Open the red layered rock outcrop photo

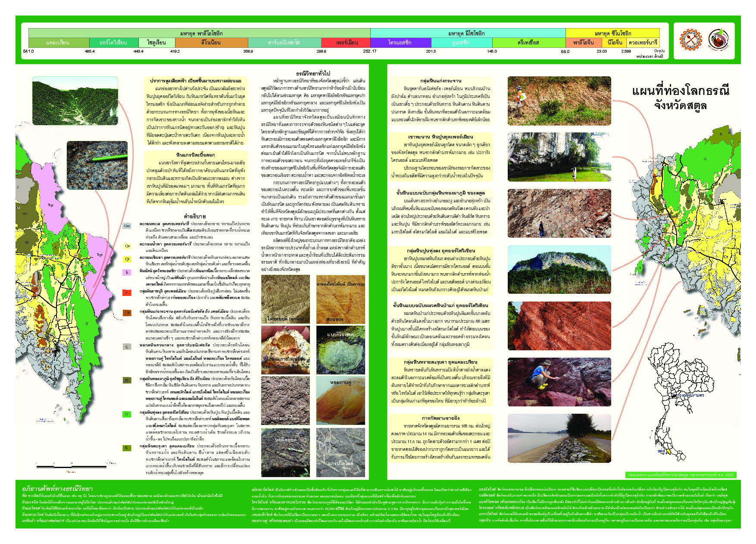(559, 326)
